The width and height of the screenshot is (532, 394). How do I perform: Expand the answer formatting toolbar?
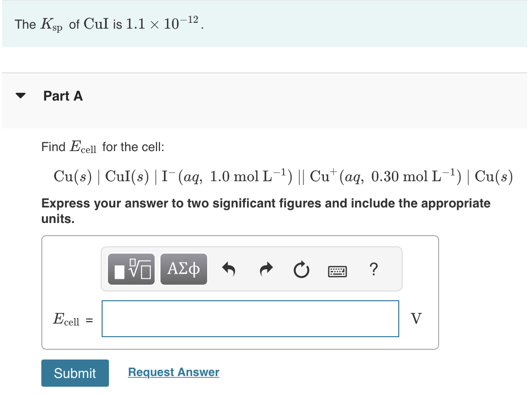[251, 269]
